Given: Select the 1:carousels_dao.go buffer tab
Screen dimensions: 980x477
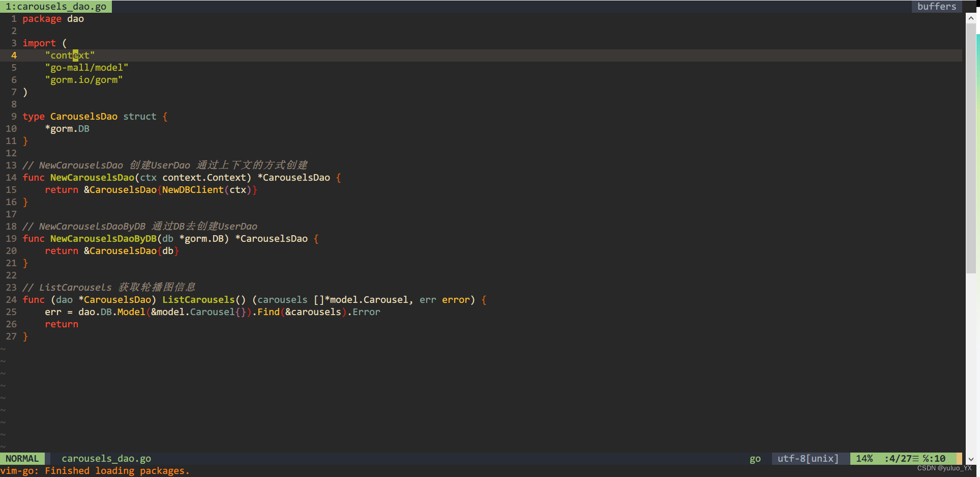Looking at the screenshot, I should coord(56,6).
